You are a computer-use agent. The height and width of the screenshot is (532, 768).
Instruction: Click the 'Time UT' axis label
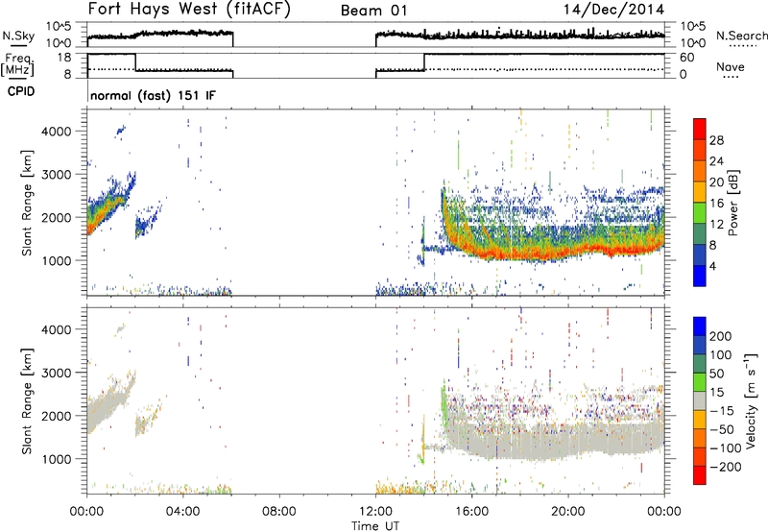tap(375, 526)
